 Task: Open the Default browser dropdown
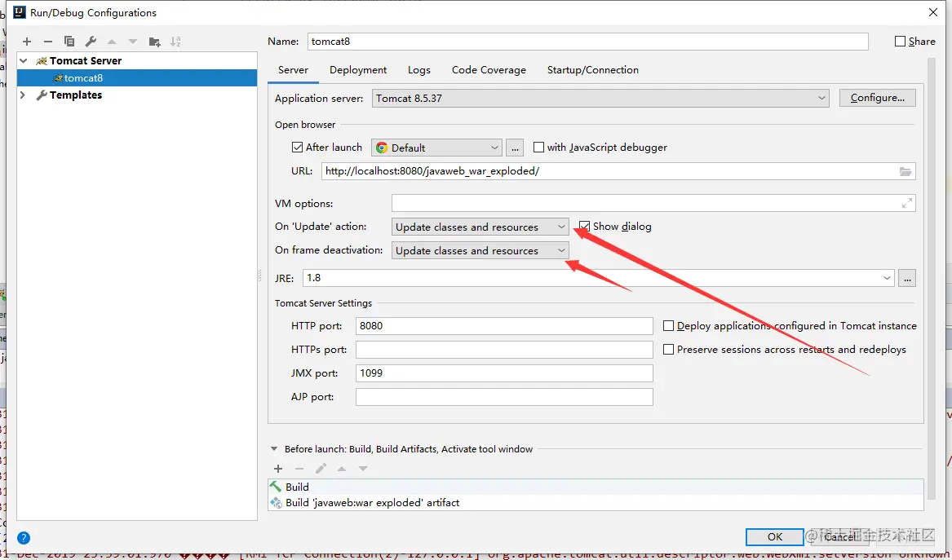(437, 148)
